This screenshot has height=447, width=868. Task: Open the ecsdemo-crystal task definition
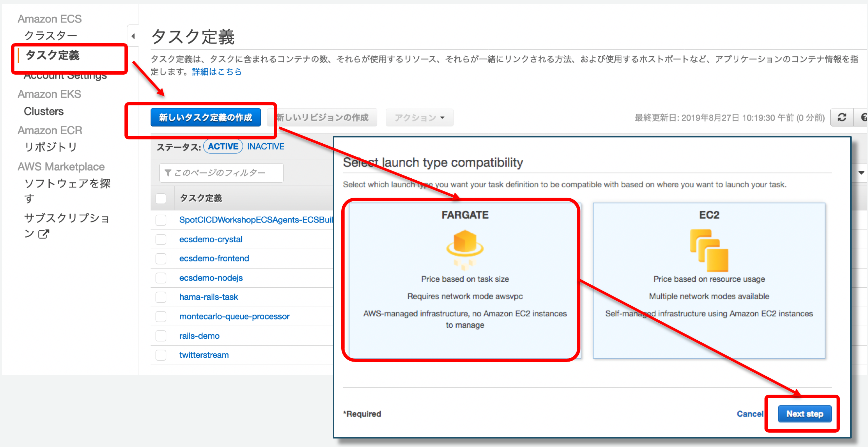tap(211, 239)
